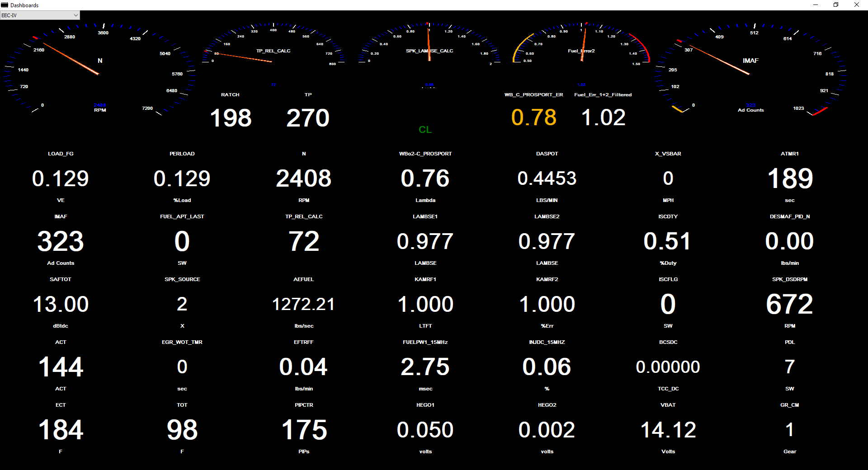The width and height of the screenshot is (868, 470).
Task: Click the orange WB_C_PROSPORT_ER reading 0.78
Action: tap(533, 117)
